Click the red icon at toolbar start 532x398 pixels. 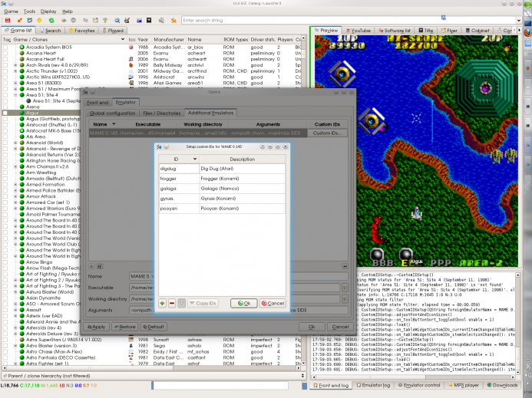point(8,21)
